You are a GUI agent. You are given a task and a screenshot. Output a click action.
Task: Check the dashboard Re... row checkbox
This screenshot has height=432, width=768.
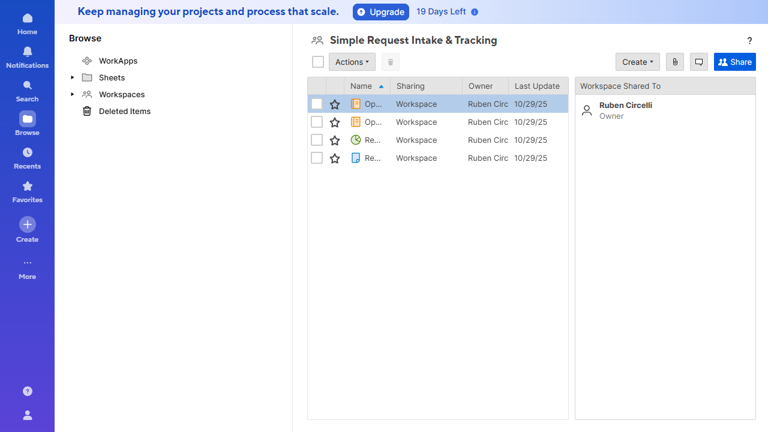pyautogui.click(x=317, y=140)
